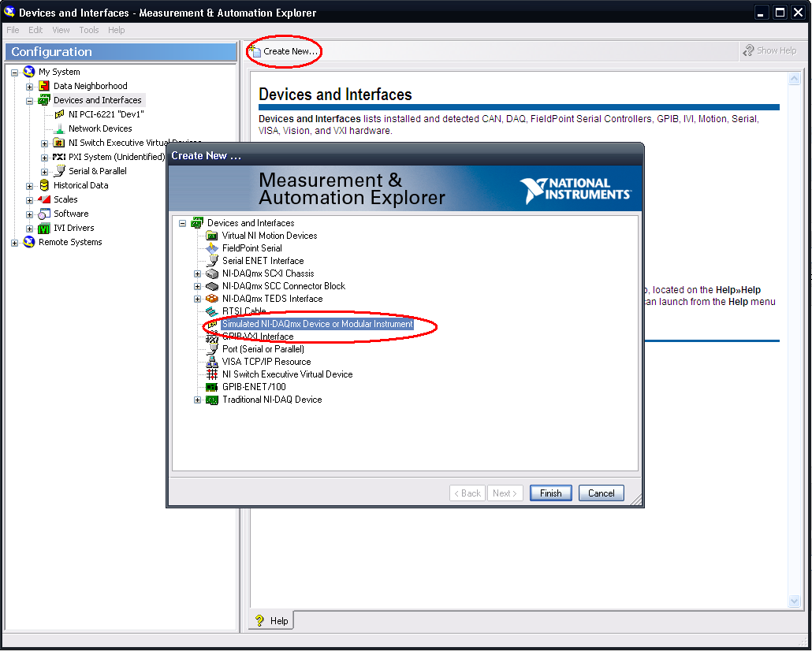Click the NI-DAQmx SCXI Chassis icon
This screenshot has width=812, height=651.
pos(212,273)
